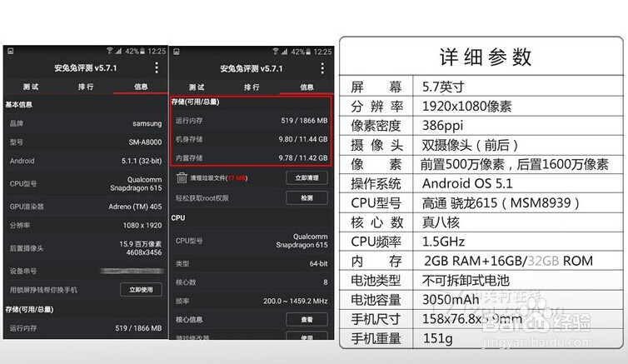Screen dimensions: 628x364
Task: Click the 5.1.1 (32-bit) Android version
Action: click(142, 161)
